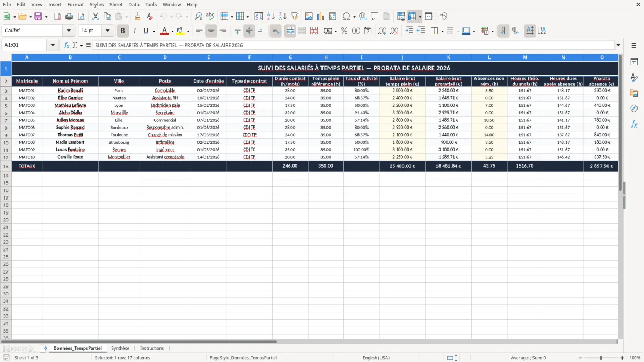Viewport: 644px width, 362px height.
Task: Apply yellow background color swatch
Action: pos(180,31)
